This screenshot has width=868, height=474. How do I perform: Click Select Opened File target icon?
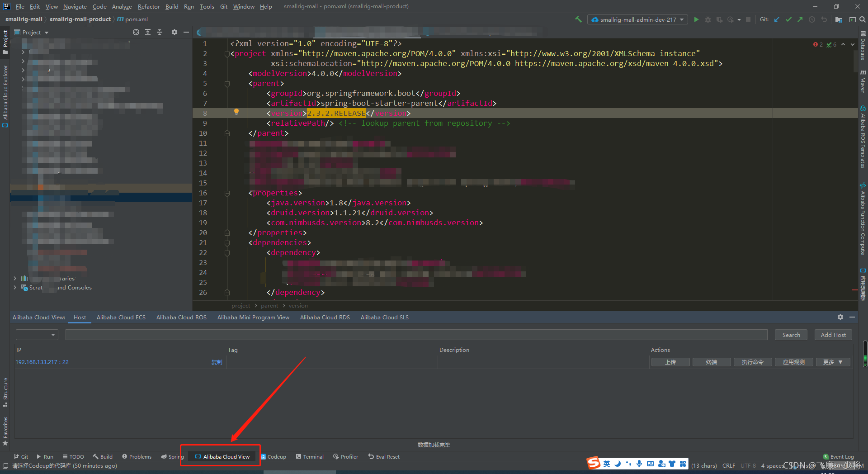136,32
